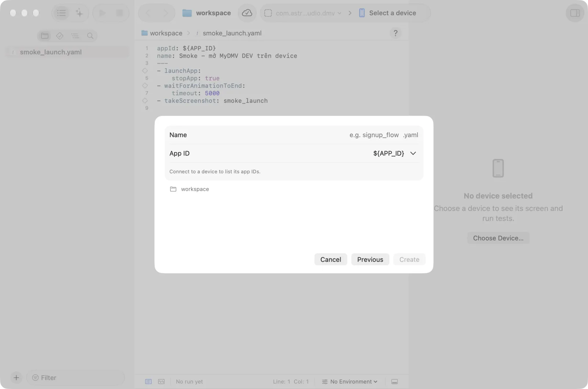Click the workspace title in toolbar
The height and width of the screenshot is (389, 588).
213,13
